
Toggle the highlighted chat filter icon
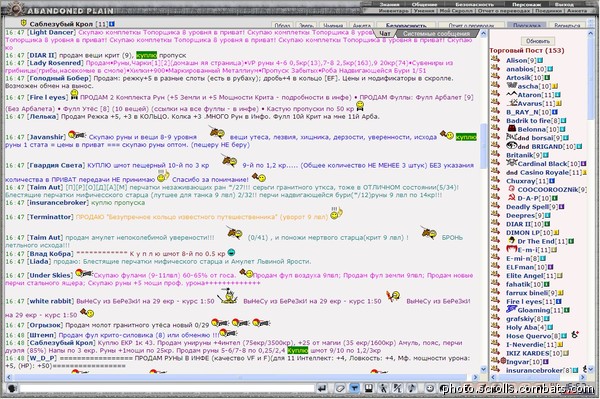[x=354, y=389]
